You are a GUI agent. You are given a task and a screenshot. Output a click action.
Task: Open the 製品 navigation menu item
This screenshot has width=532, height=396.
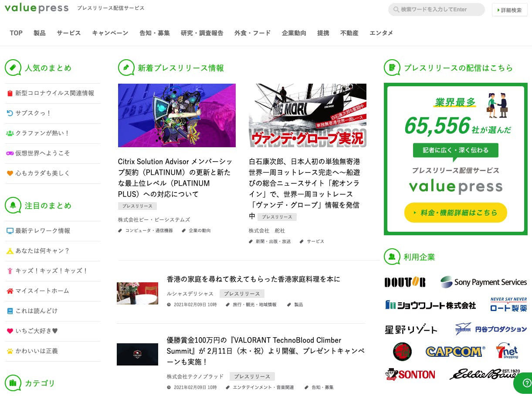[x=40, y=33]
